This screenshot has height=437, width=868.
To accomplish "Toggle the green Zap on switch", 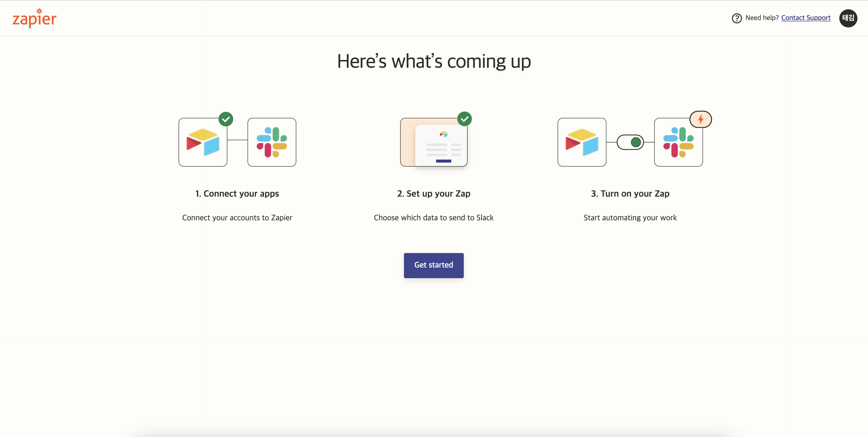I will [x=630, y=142].
